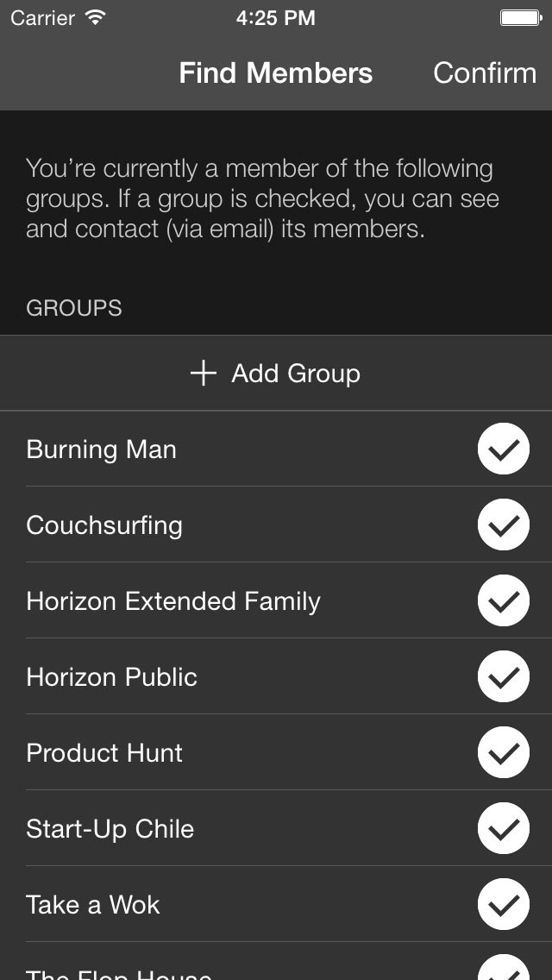The image size is (552, 980).
Task: Click the Add Group label
Action: click(296, 374)
